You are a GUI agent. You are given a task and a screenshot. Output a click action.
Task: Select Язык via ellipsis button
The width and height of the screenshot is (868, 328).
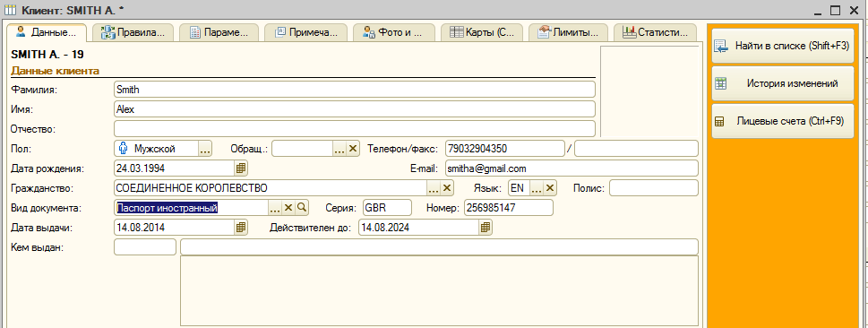pyautogui.click(x=537, y=188)
